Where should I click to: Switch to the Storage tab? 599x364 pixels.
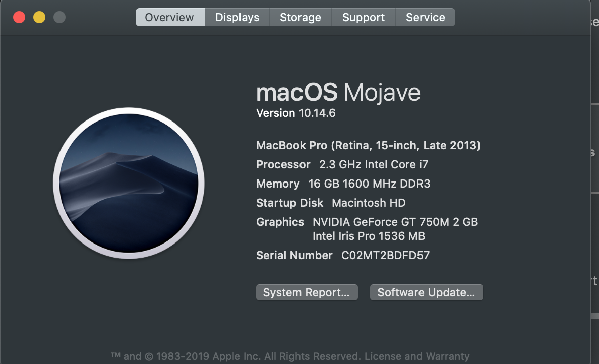300,17
